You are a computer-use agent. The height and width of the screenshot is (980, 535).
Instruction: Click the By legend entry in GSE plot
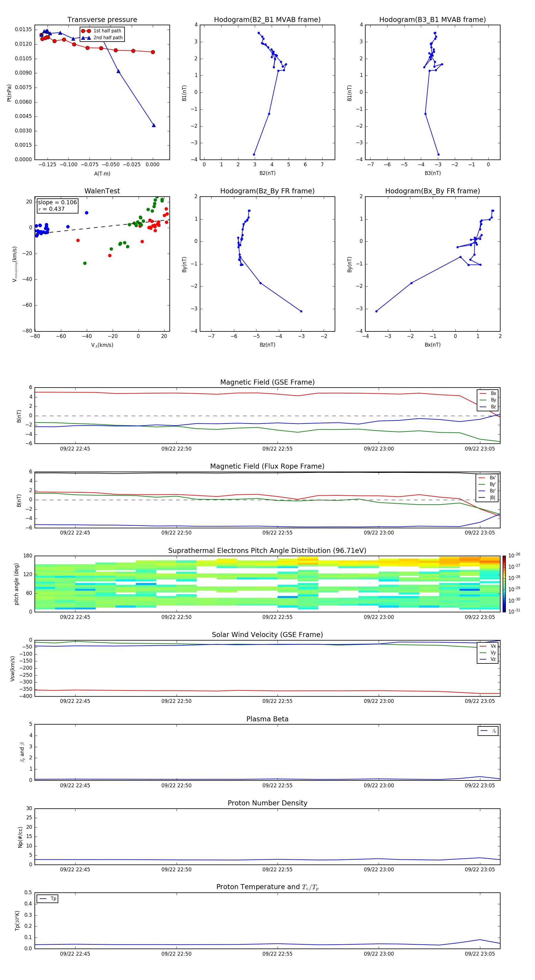(x=488, y=400)
